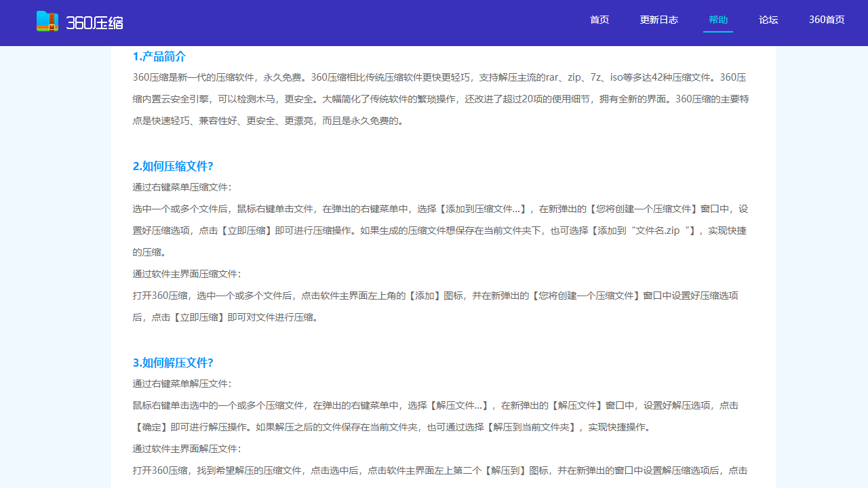Click the 360压缩 brand text
This screenshot has height=488, width=868.
coord(95,22)
